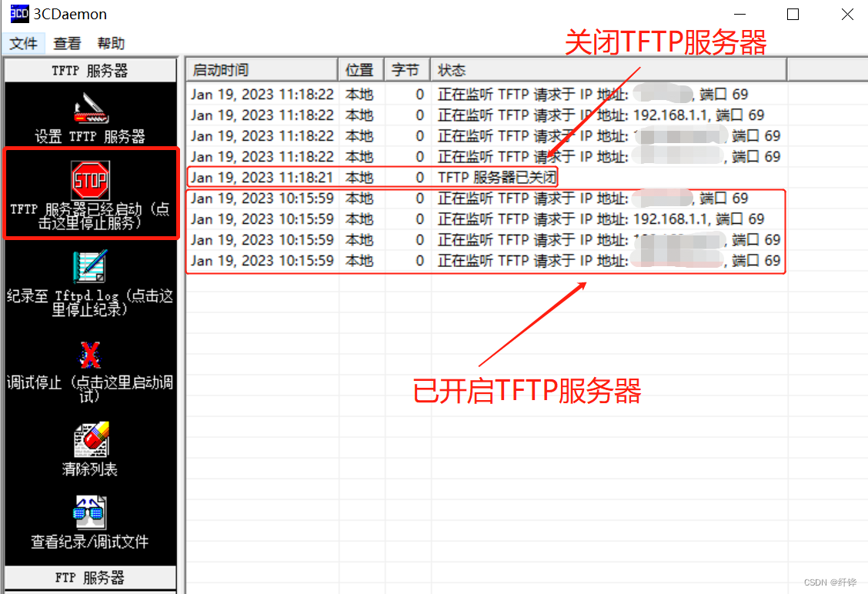The height and width of the screenshot is (594, 868).
Task: Open the 帮助 menu
Action: pyautogui.click(x=111, y=43)
